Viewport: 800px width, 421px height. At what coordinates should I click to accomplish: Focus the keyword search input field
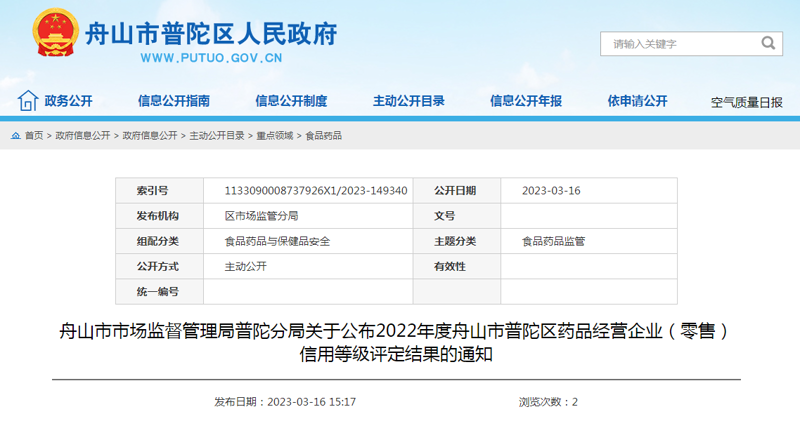pos(691,44)
